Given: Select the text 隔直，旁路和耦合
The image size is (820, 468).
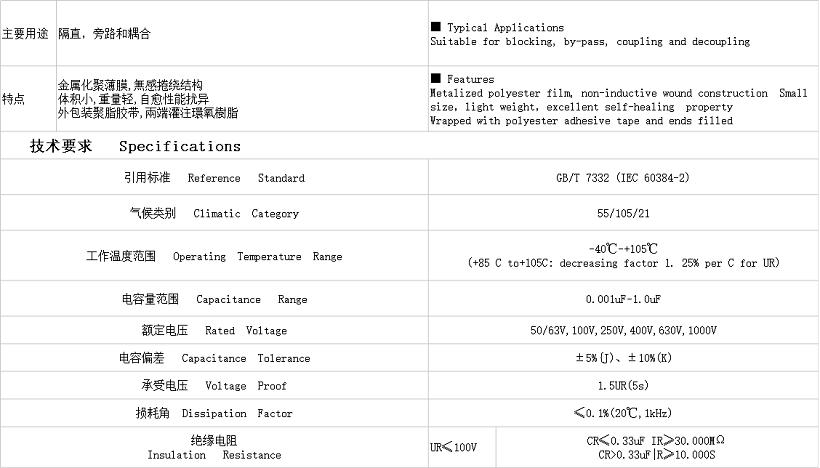Looking at the screenshot, I should [x=104, y=34].
